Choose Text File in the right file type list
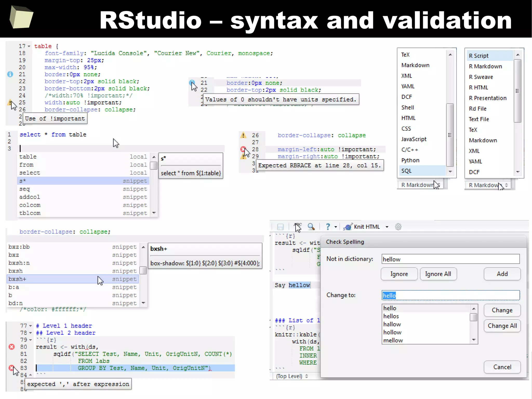 click(x=490, y=119)
